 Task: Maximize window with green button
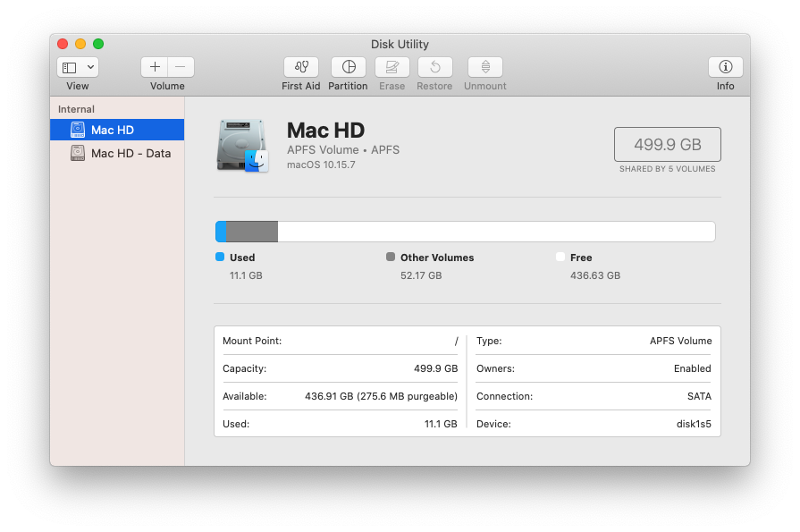(98, 44)
